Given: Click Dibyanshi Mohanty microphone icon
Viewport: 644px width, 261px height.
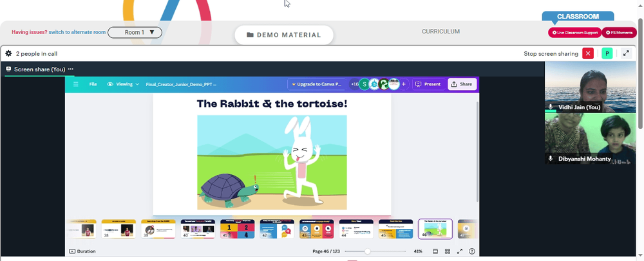Looking at the screenshot, I should [551, 159].
